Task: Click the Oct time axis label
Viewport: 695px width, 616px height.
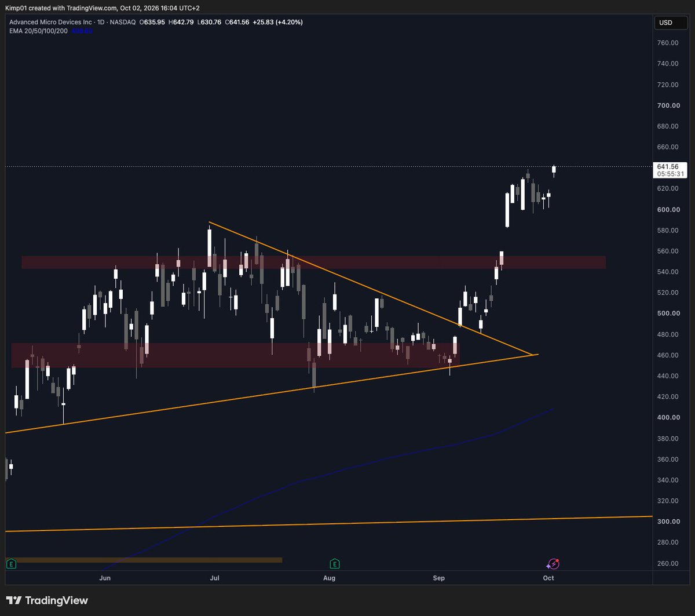Action: click(548, 578)
